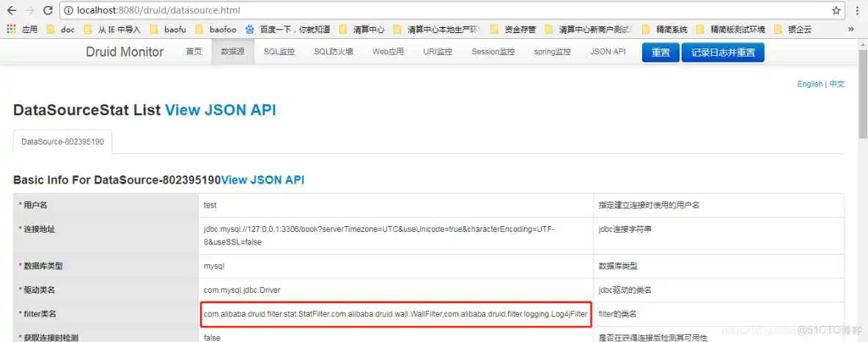868x342 pixels.
Task: Open the 银企云 bookmark folder
Action: click(x=792, y=29)
